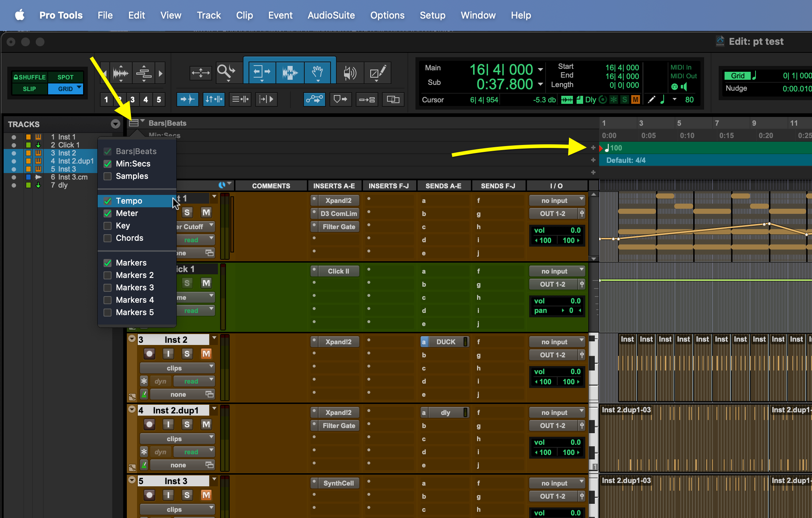Click the Click 1 pan value

coord(571,310)
